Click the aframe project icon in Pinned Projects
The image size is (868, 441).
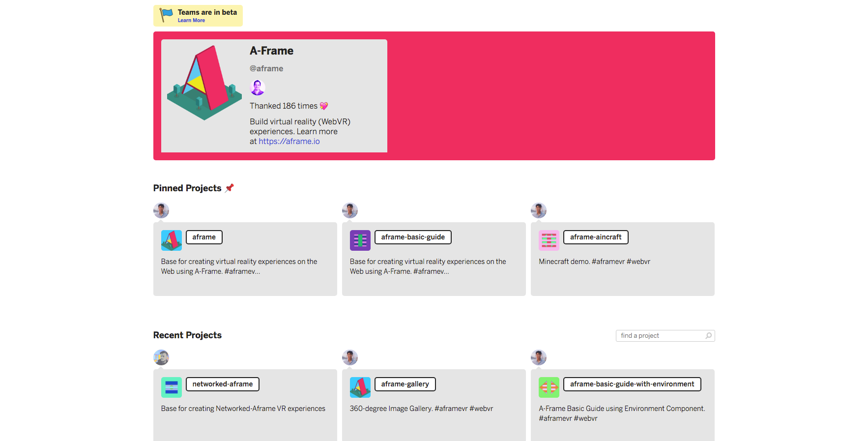[x=172, y=240]
